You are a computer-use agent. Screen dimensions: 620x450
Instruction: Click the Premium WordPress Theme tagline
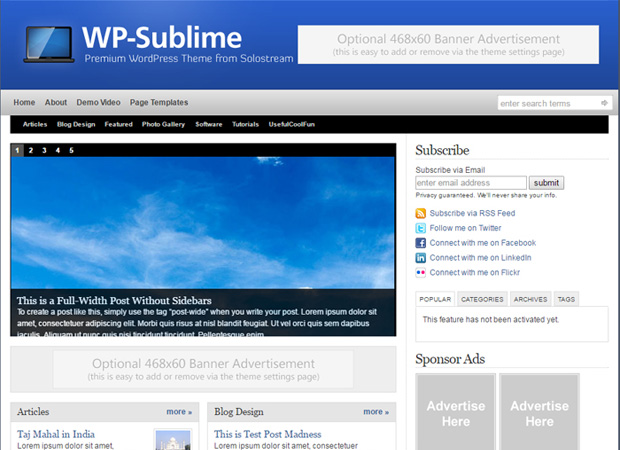[x=189, y=59]
